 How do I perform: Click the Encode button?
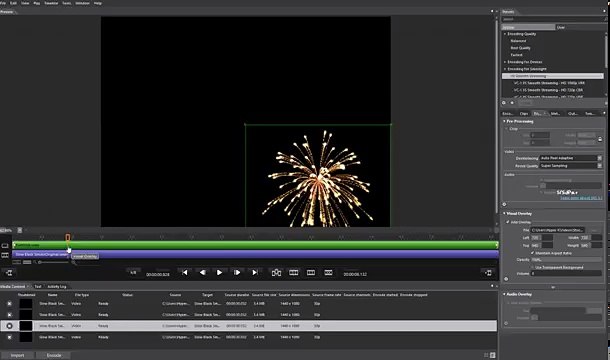coord(54,355)
